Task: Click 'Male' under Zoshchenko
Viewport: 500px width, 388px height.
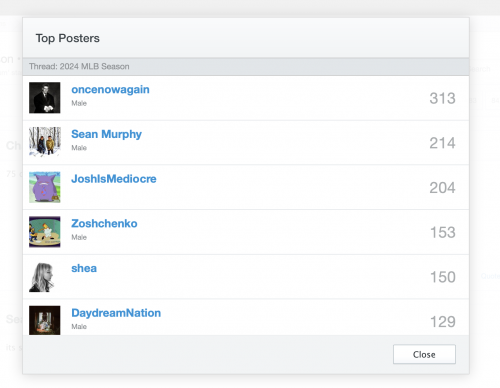Action: pos(79,237)
